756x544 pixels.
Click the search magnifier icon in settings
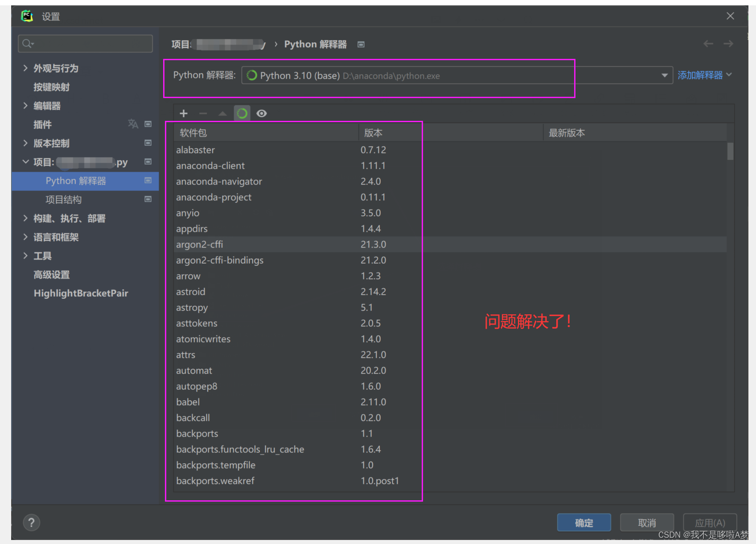tap(28, 44)
